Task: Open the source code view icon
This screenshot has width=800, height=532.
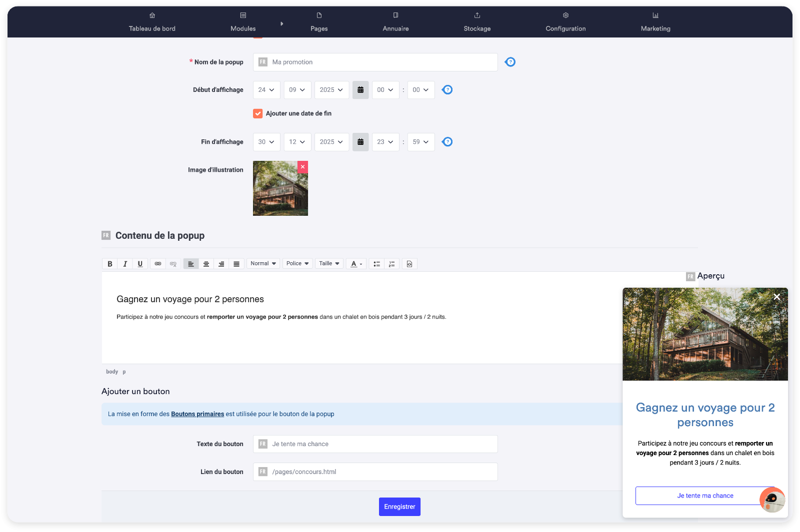Action: (x=409, y=264)
